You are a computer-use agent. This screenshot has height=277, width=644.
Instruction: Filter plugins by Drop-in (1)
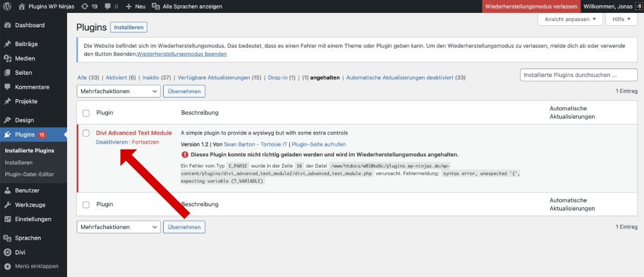coord(282,78)
